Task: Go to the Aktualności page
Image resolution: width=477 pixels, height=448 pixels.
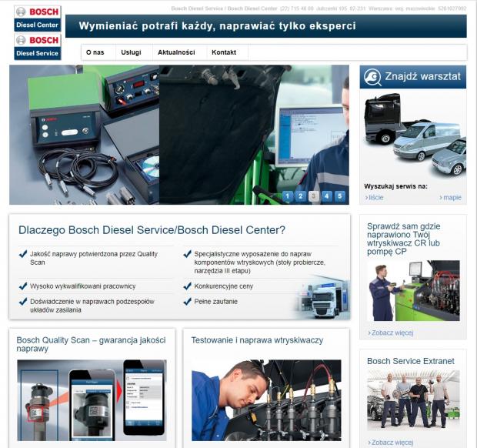Action: point(176,52)
